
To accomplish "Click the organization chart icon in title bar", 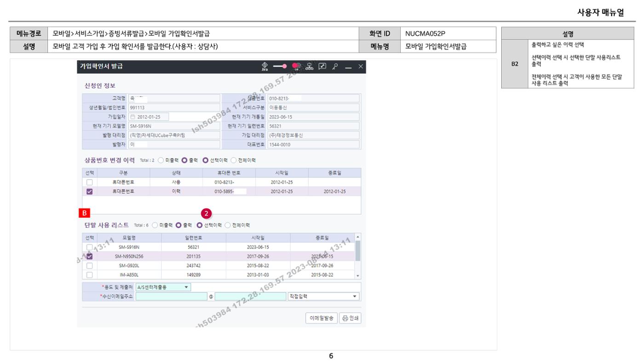I will pos(310,67).
